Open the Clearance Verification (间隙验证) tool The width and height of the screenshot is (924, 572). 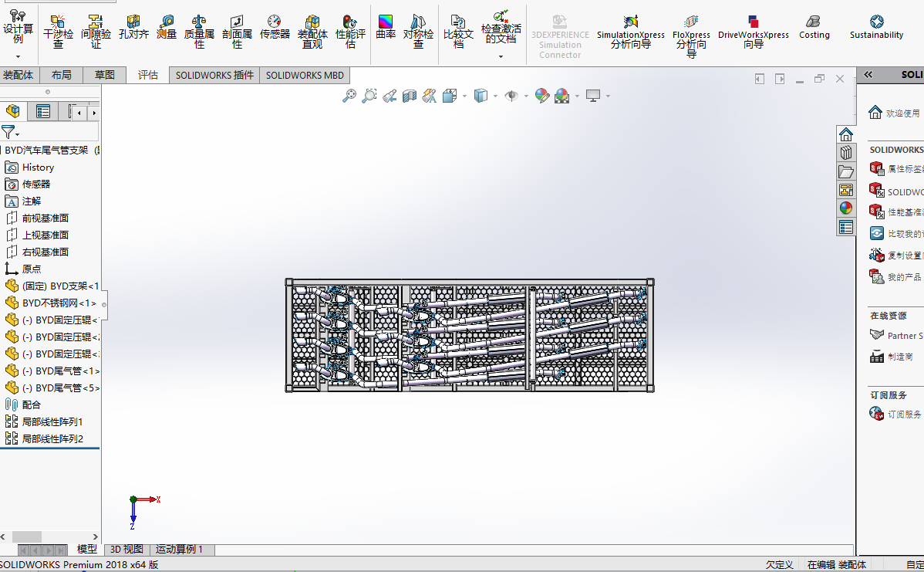pos(96,31)
